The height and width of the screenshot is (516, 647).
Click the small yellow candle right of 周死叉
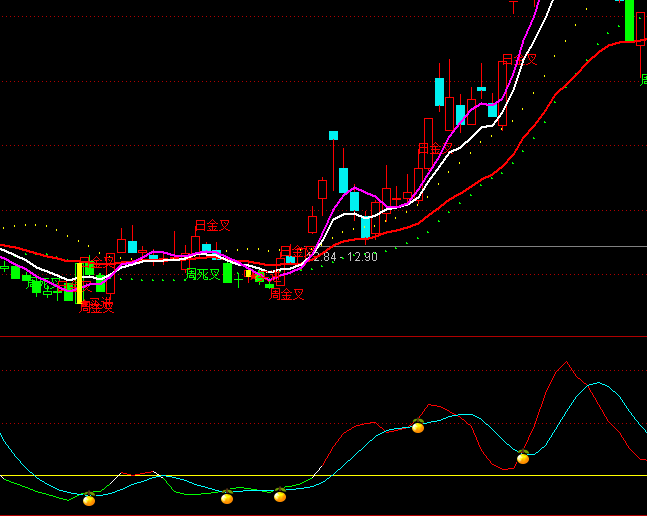point(249,273)
